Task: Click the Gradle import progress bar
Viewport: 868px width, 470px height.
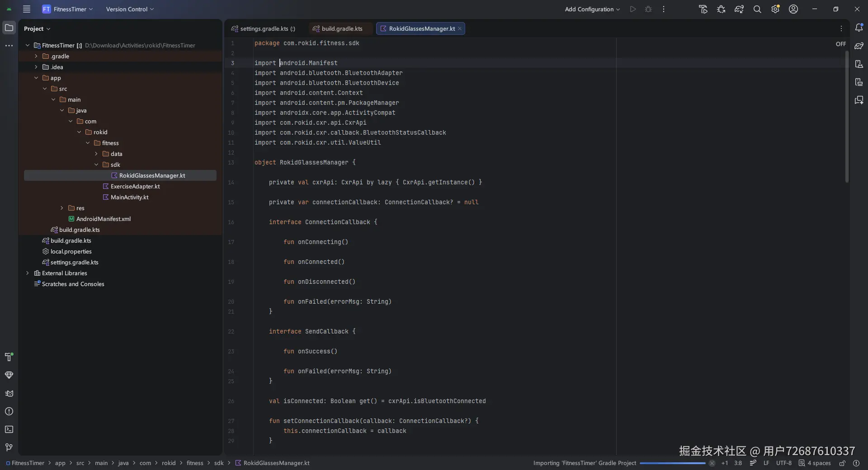Action: (672, 463)
